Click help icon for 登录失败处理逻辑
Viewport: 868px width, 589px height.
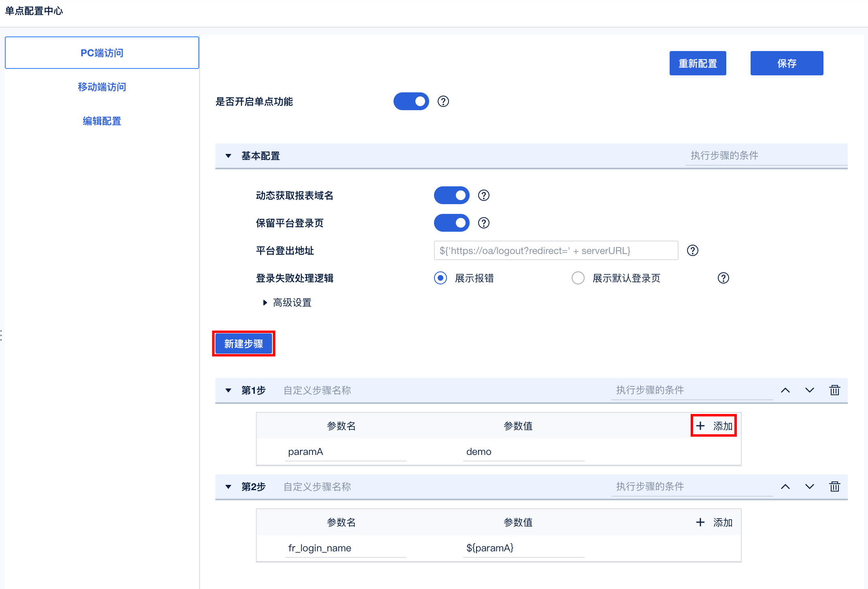(x=723, y=278)
